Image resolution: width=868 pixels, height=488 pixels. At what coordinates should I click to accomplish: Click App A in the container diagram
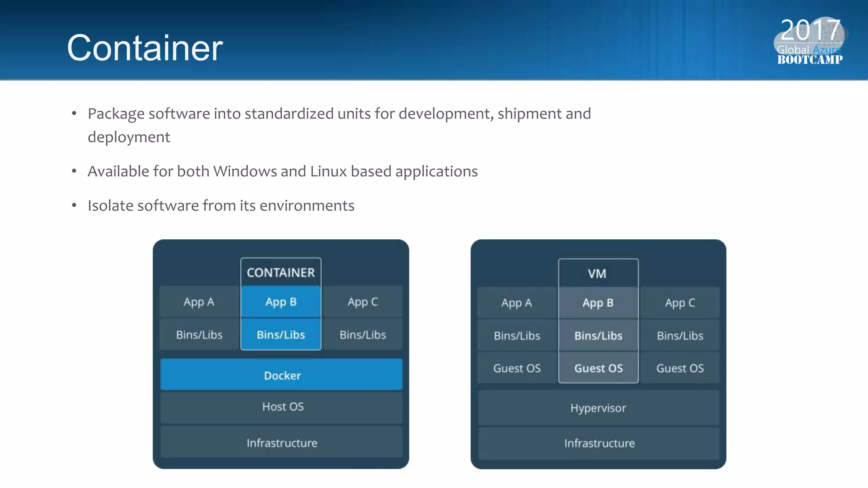click(x=199, y=302)
